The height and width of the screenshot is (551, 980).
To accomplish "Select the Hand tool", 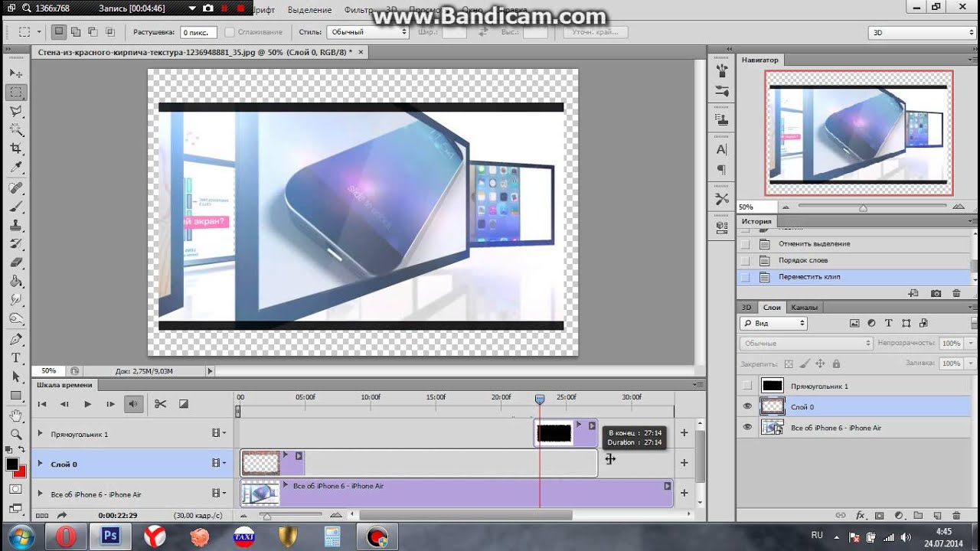I will 16,416.
